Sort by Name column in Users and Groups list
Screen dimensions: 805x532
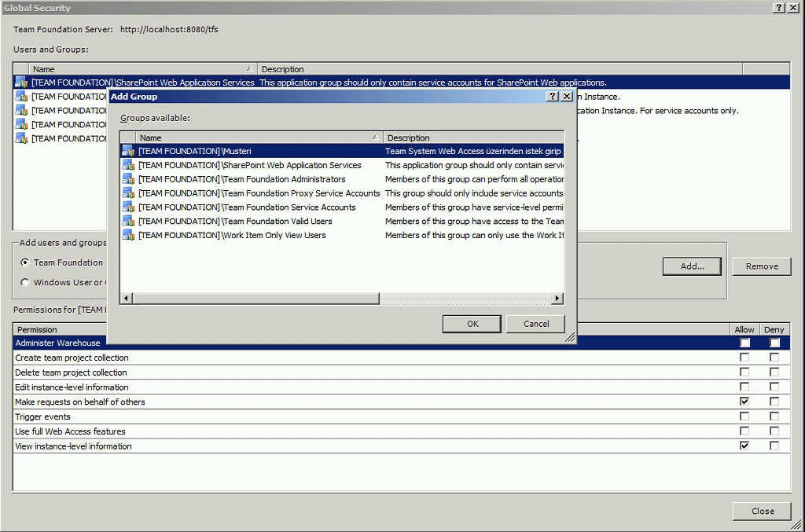click(143, 68)
